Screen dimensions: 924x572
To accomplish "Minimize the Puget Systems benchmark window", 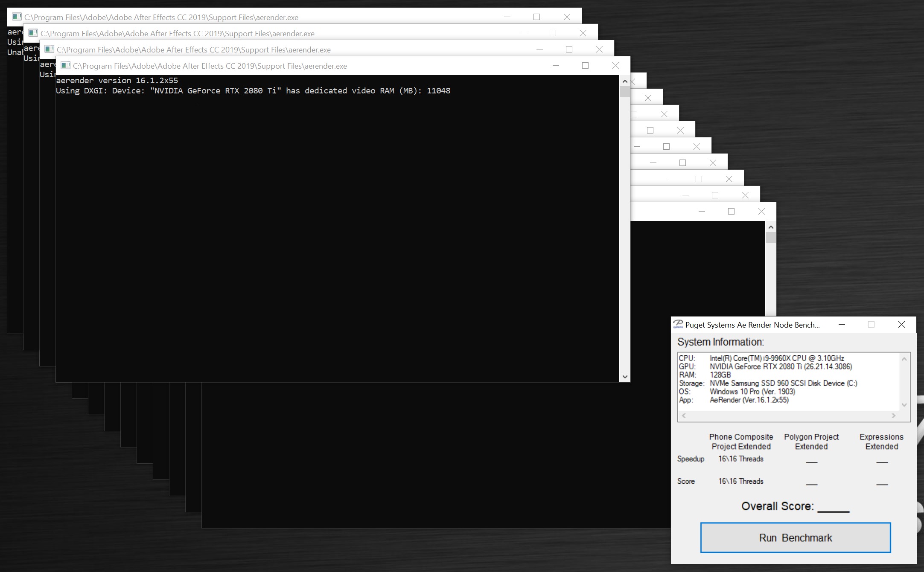I will click(x=842, y=325).
